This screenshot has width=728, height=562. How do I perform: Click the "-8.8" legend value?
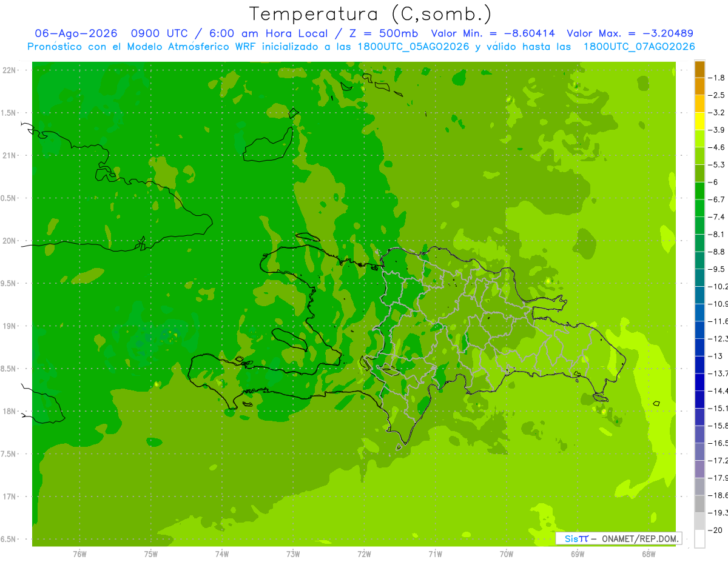coord(716,252)
